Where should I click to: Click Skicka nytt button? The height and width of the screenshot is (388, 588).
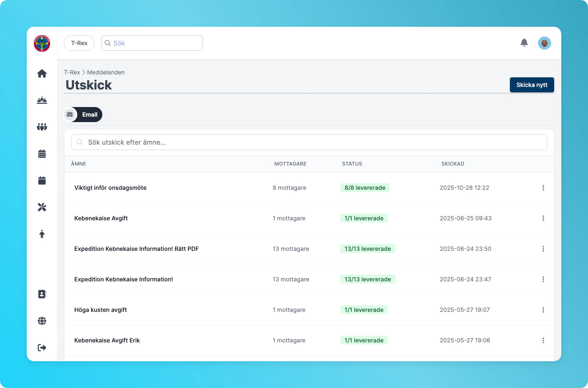pos(532,85)
